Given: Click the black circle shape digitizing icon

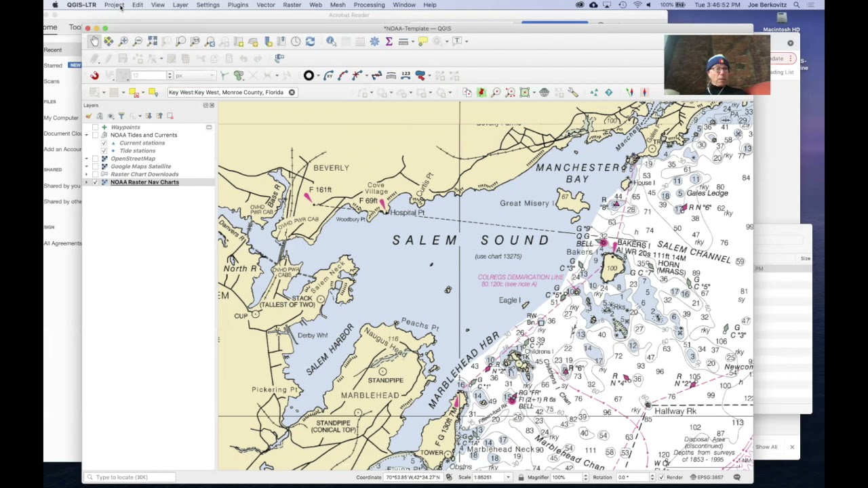Looking at the screenshot, I should [309, 76].
